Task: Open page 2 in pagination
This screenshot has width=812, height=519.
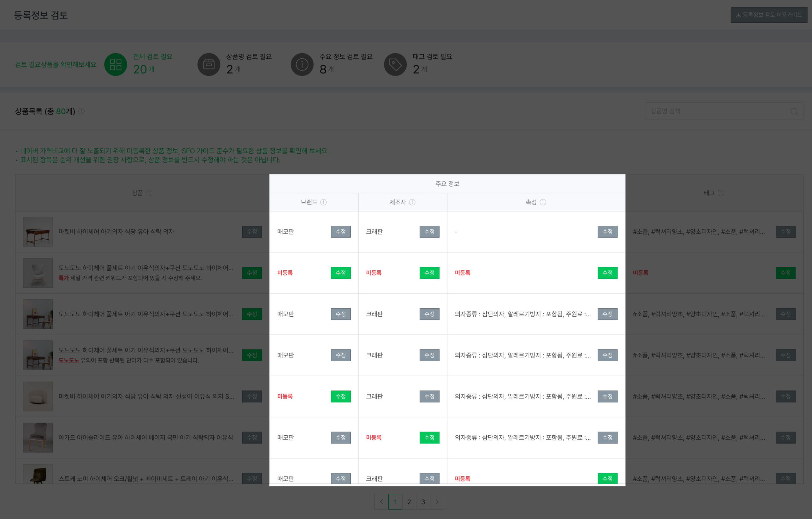Action: 409,502
